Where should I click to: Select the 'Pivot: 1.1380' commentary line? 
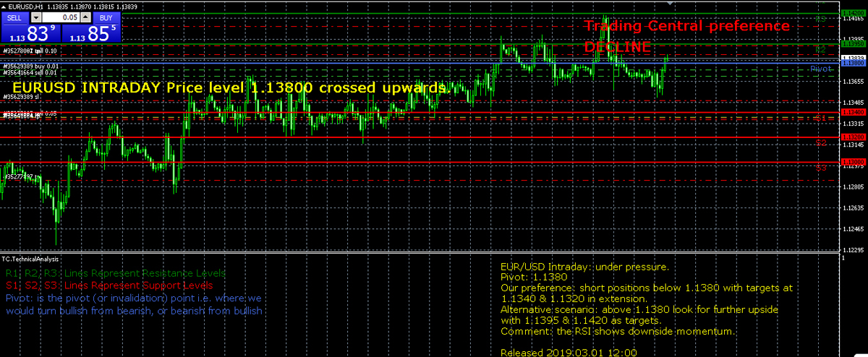(x=534, y=277)
